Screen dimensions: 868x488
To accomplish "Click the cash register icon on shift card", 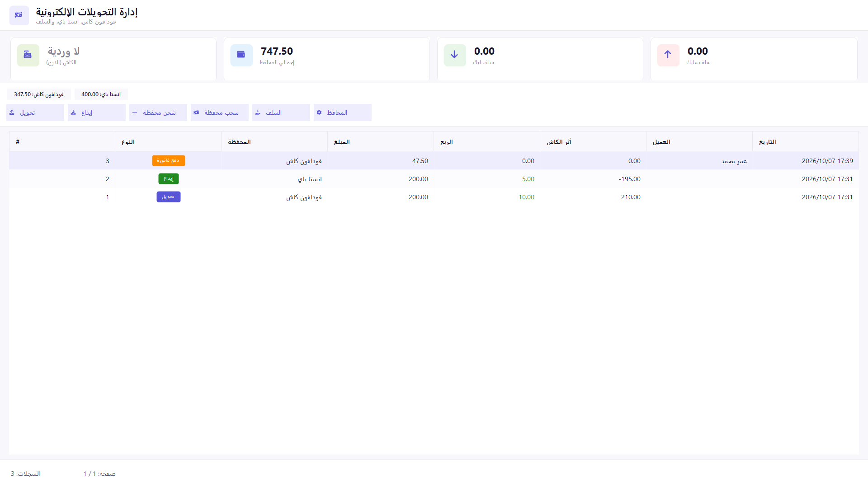I will click(28, 55).
